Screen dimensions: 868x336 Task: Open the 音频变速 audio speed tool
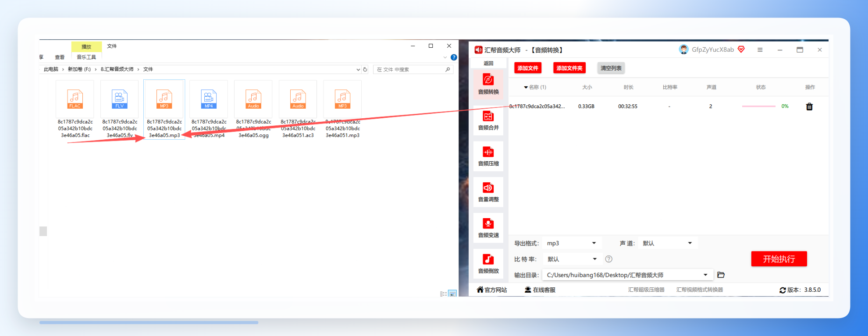488,228
